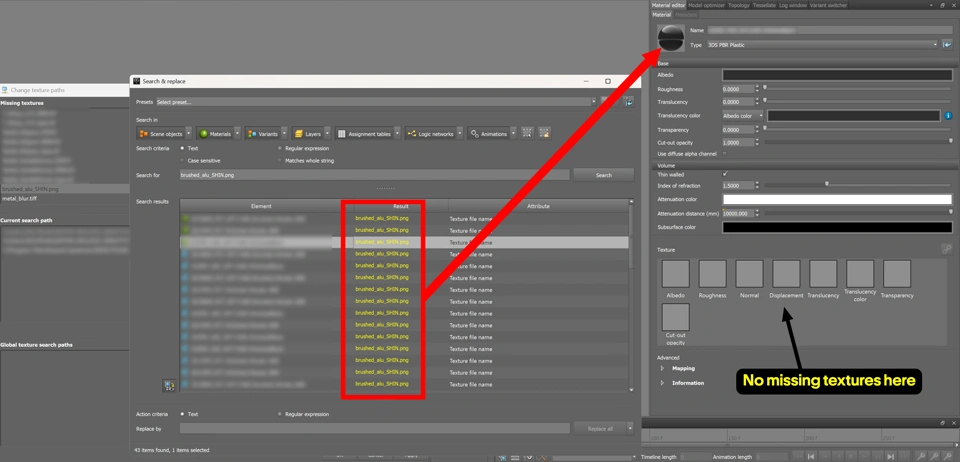Click the material preview sphere in Material editor

click(x=670, y=38)
